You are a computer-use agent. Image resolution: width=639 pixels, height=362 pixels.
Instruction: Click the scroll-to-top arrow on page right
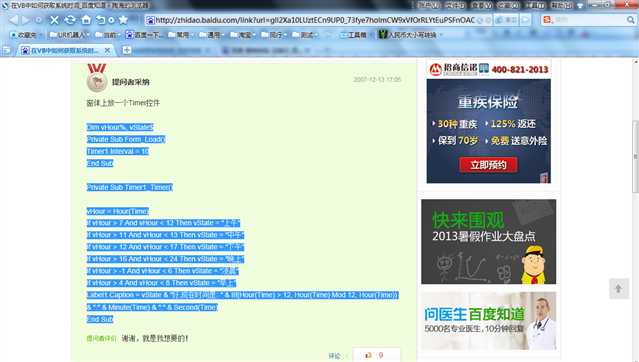pyautogui.click(x=619, y=289)
